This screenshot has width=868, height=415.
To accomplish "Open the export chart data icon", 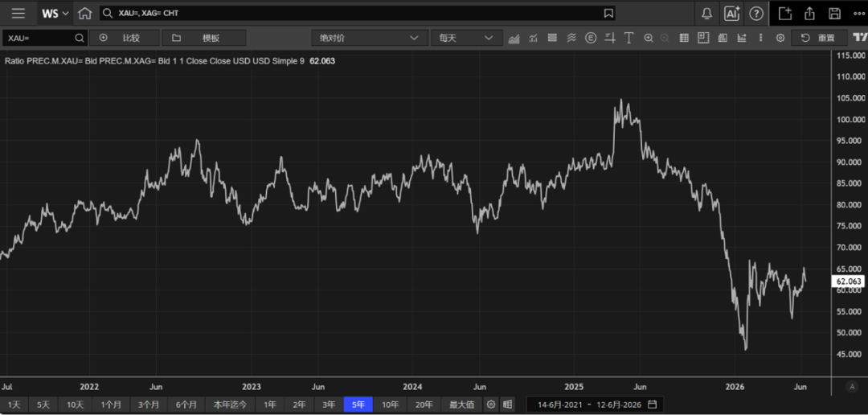I will click(742, 39).
